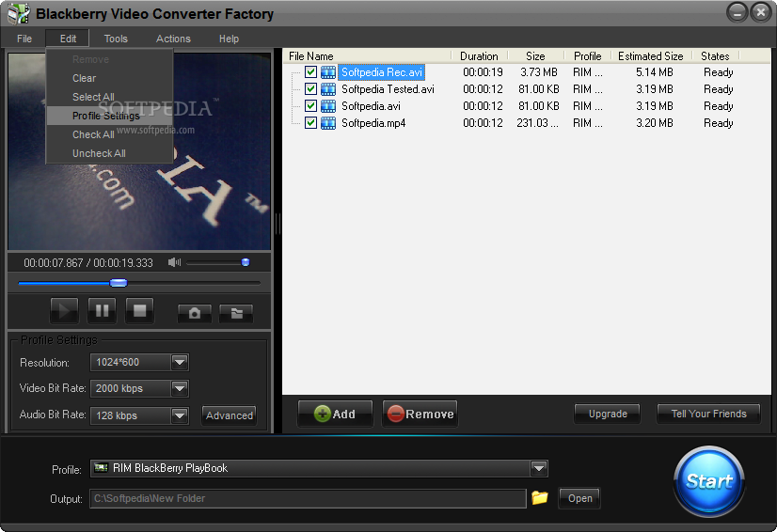Image resolution: width=777 pixels, height=532 pixels.
Task: Click the 3.20 MB estimated size cell
Action: pos(654,123)
